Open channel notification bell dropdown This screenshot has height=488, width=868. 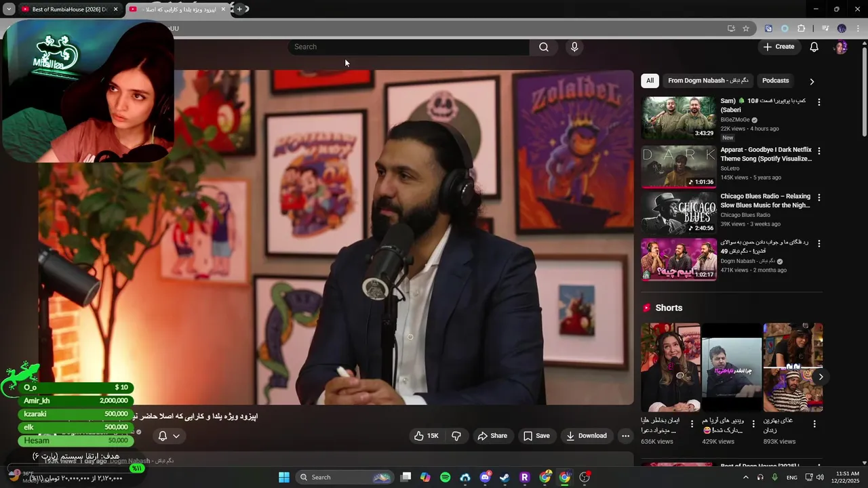tap(169, 436)
